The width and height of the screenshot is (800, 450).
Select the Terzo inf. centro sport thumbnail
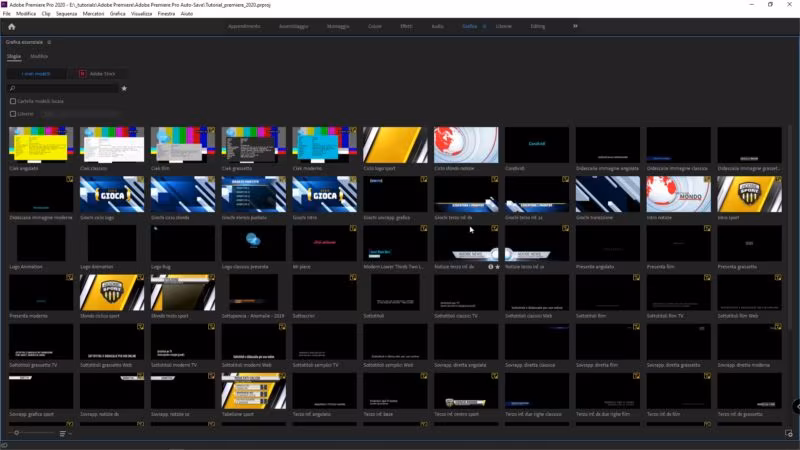[x=466, y=391]
